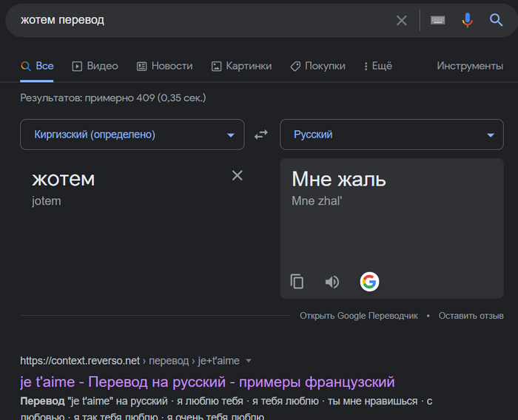Open the source language dropdown Киргизский
The width and height of the screenshot is (518, 420).
point(132,135)
